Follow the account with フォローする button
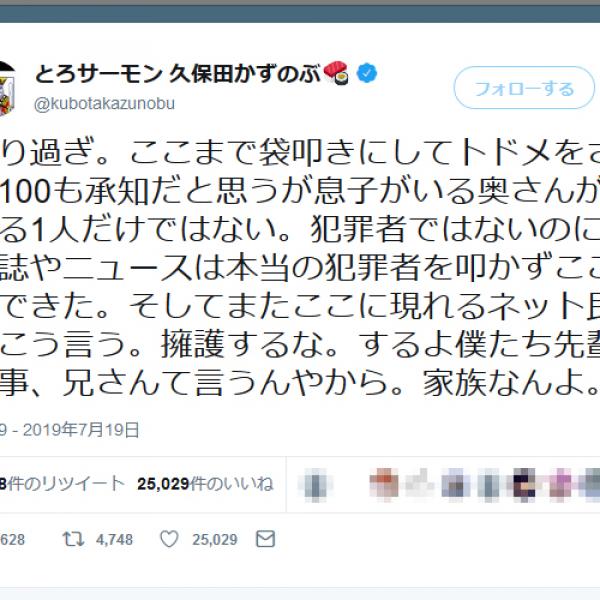The width and height of the screenshot is (600, 600). point(524,88)
